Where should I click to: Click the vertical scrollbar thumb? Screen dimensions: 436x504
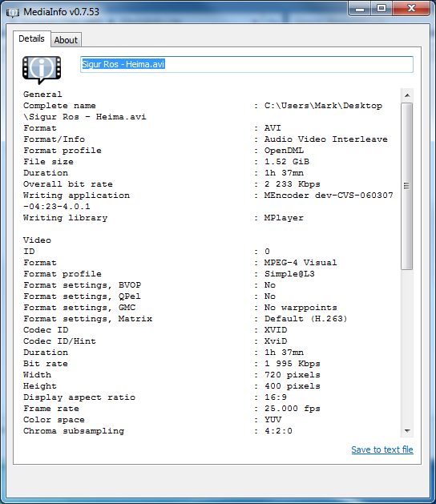coord(406,186)
